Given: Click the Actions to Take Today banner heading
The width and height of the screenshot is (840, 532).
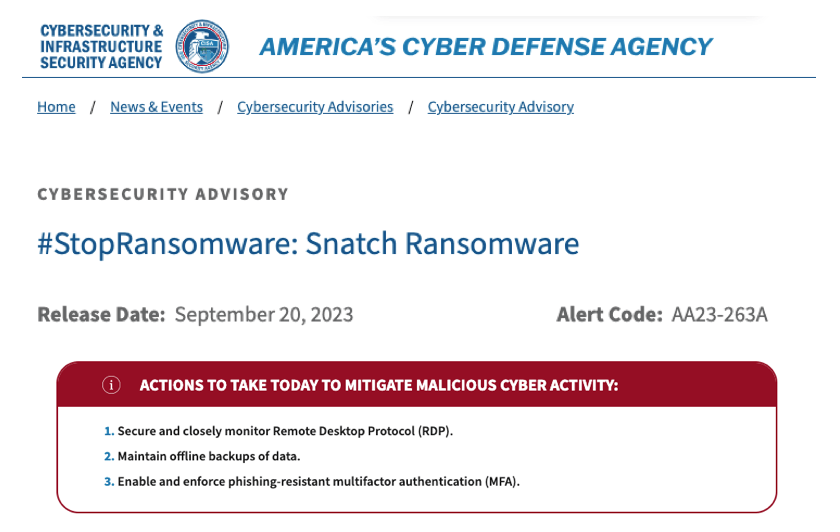Looking at the screenshot, I should coord(379,385).
